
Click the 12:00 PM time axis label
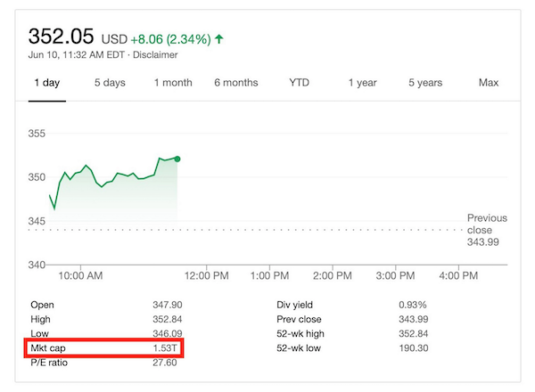coord(213,276)
